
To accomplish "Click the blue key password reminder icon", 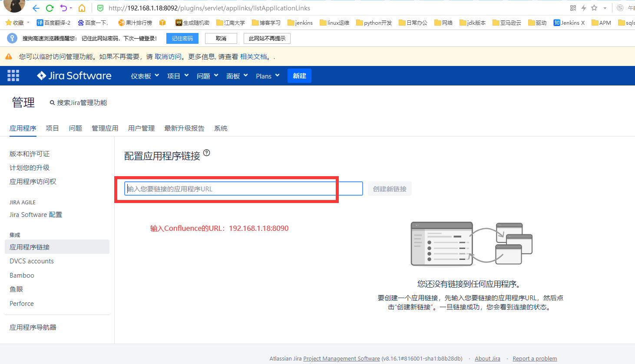I will tap(12, 38).
